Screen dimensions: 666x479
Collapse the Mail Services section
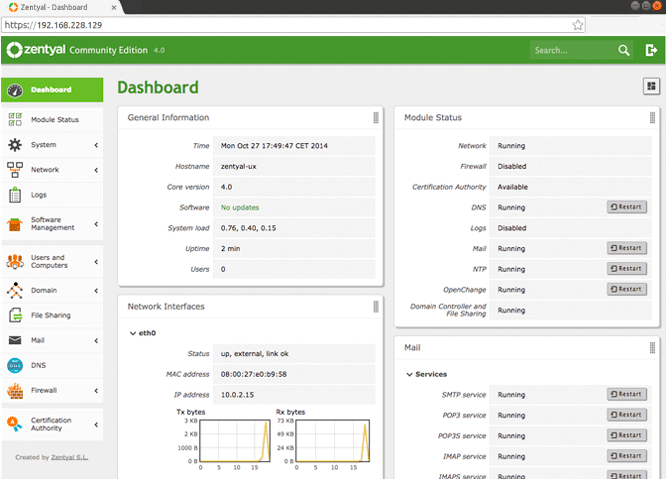[409, 375]
